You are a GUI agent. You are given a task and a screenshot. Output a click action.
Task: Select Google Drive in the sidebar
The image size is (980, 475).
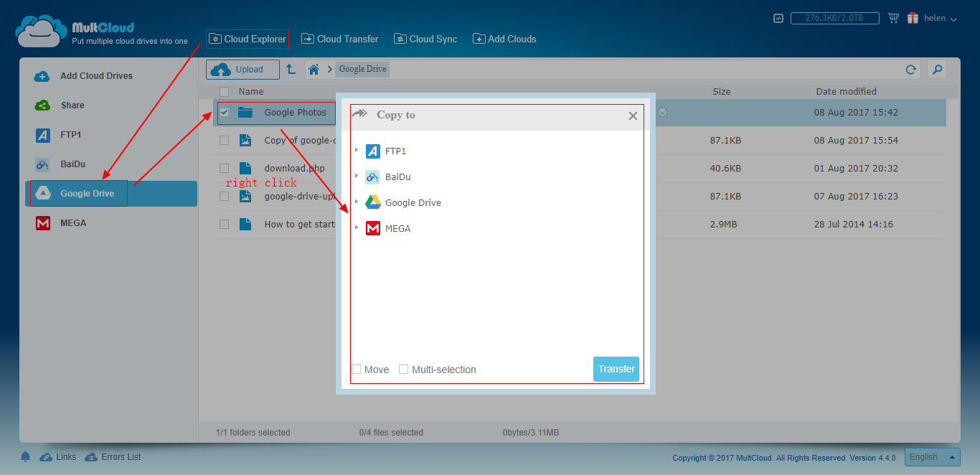click(x=111, y=194)
